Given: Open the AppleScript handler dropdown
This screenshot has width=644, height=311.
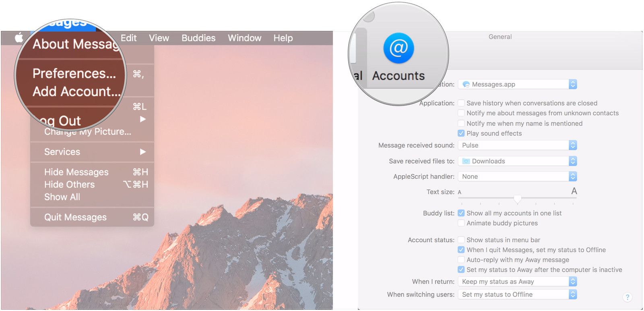Looking at the screenshot, I should click(517, 176).
